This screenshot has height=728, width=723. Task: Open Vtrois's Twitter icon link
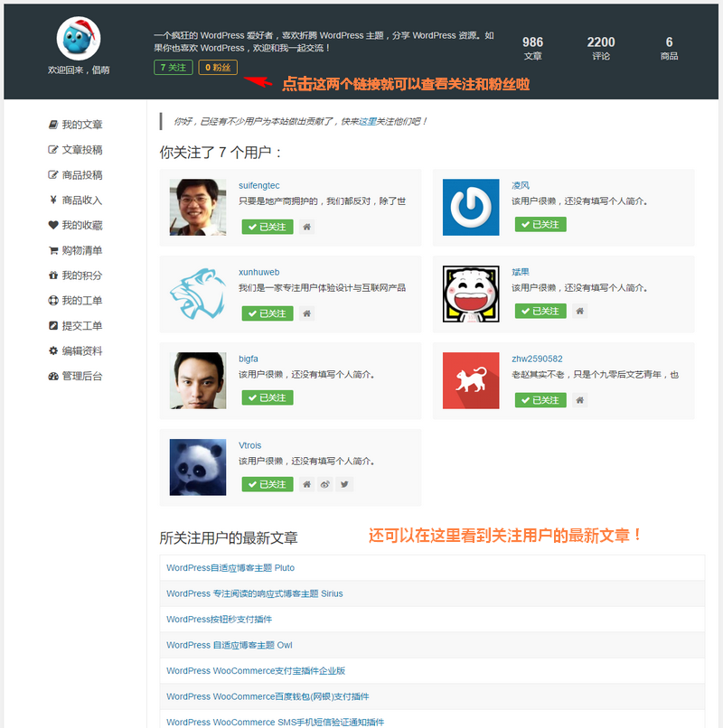[344, 484]
